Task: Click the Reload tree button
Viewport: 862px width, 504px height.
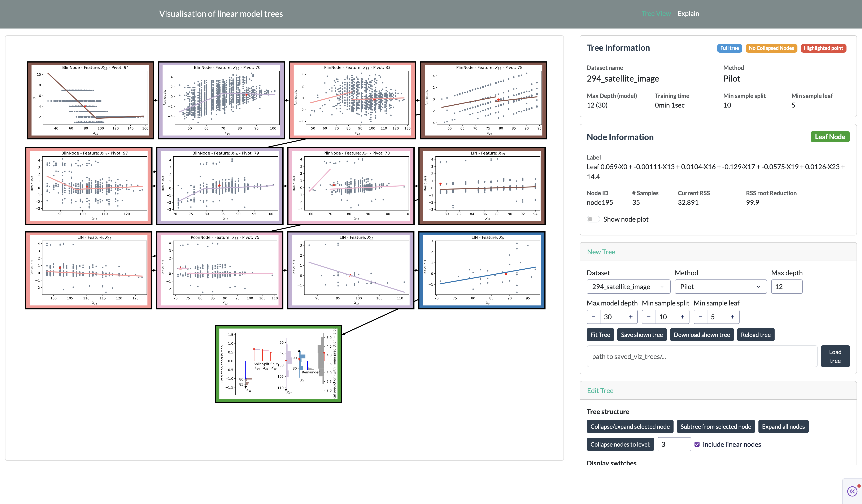Action: (756, 335)
